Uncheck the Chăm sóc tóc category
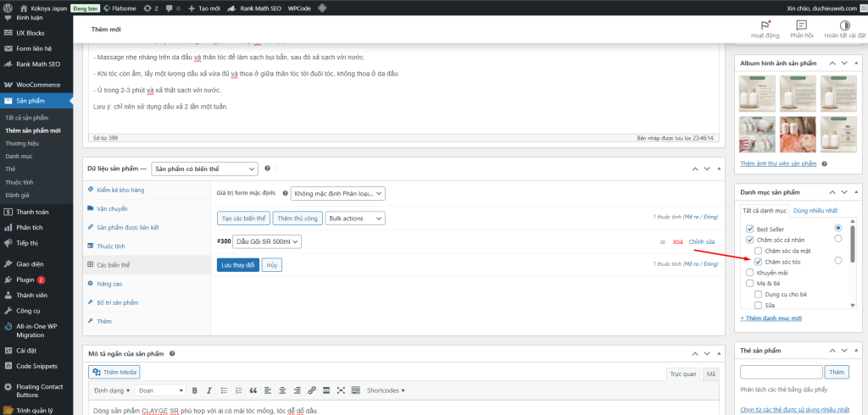868x415 pixels. [759, 262]
